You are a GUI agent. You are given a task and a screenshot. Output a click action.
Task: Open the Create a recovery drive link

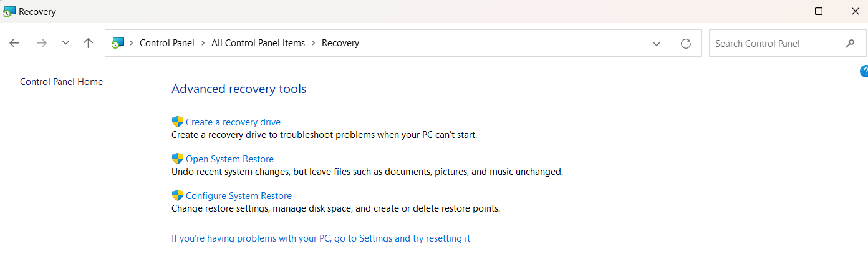click(x=233, y=122)
